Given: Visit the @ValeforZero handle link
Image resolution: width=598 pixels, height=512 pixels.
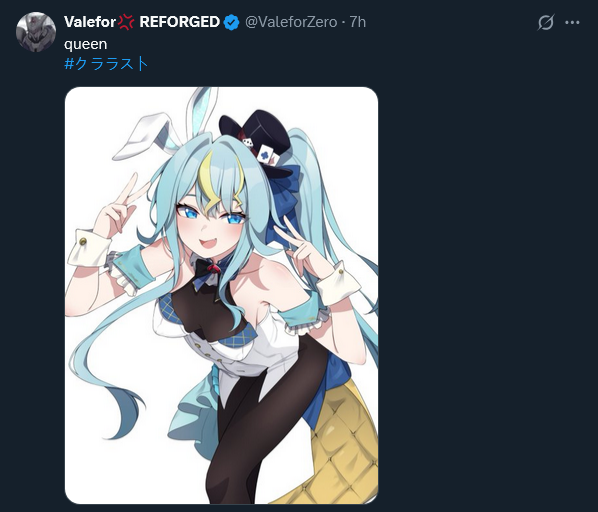Looking at the screenshot, I should click(x=291, y=22).
